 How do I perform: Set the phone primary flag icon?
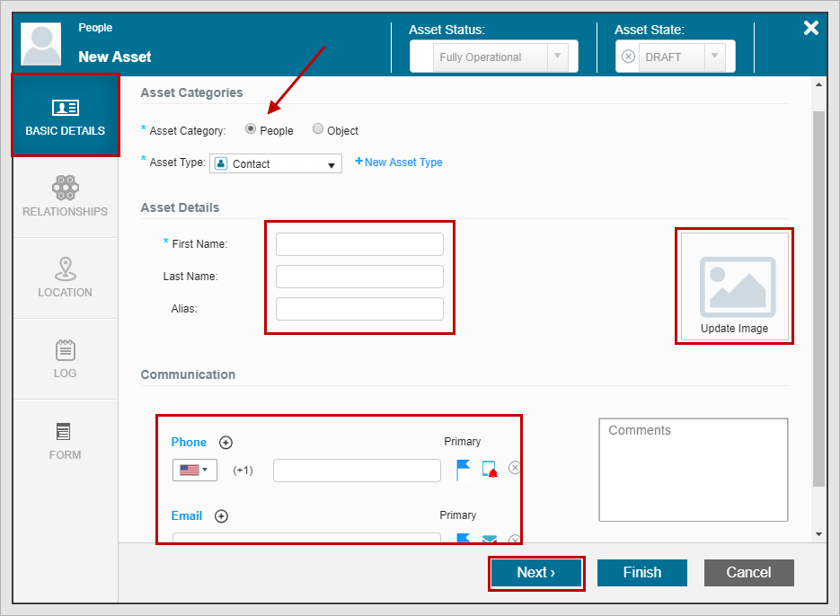pyautogui.click(x=464, y=470)
